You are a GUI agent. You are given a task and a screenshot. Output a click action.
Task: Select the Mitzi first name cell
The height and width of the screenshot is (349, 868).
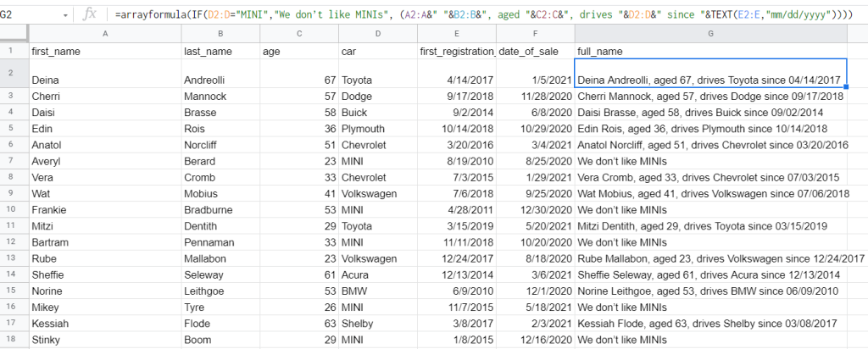105,226
